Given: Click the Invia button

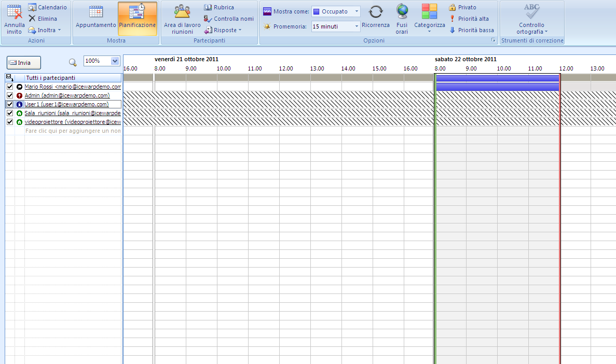Looking at the screenshot, I should coord(24,63).
